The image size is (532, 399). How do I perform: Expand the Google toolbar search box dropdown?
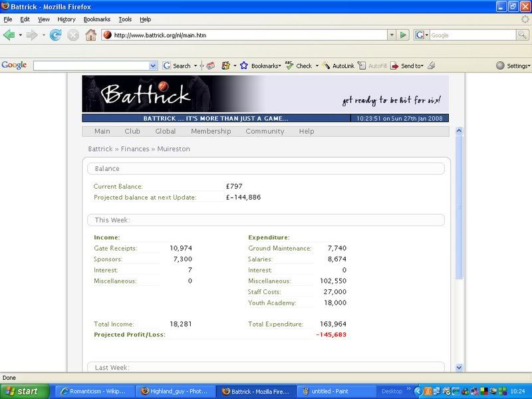(153, 66)
